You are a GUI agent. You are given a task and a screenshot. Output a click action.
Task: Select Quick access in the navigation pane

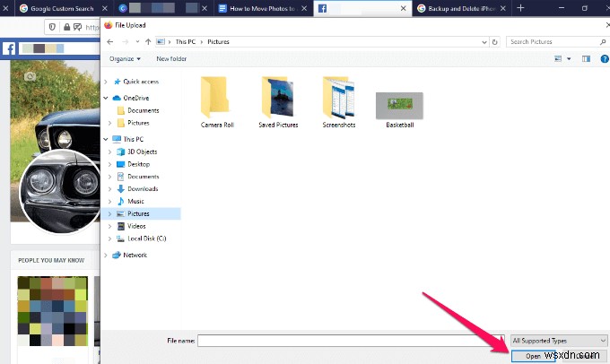[141, 82]
